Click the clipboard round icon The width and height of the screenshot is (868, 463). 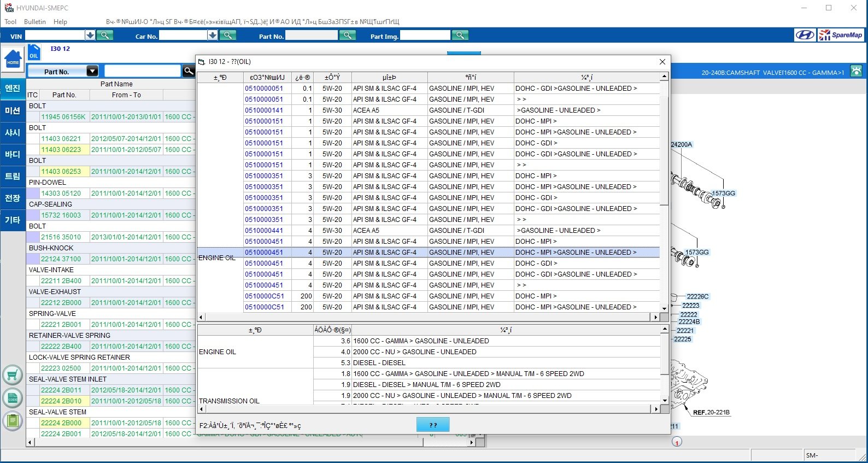pyautogui.click(x=13, y=421)
